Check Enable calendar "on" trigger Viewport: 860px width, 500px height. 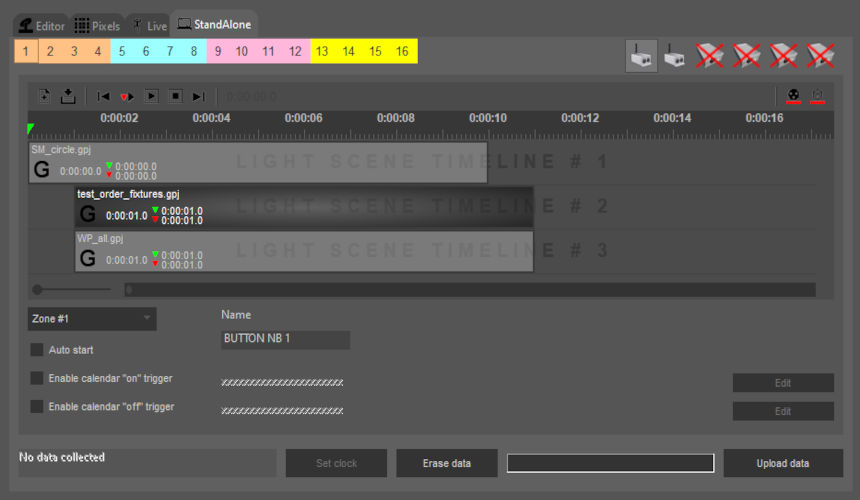click(x=37, y=378)
